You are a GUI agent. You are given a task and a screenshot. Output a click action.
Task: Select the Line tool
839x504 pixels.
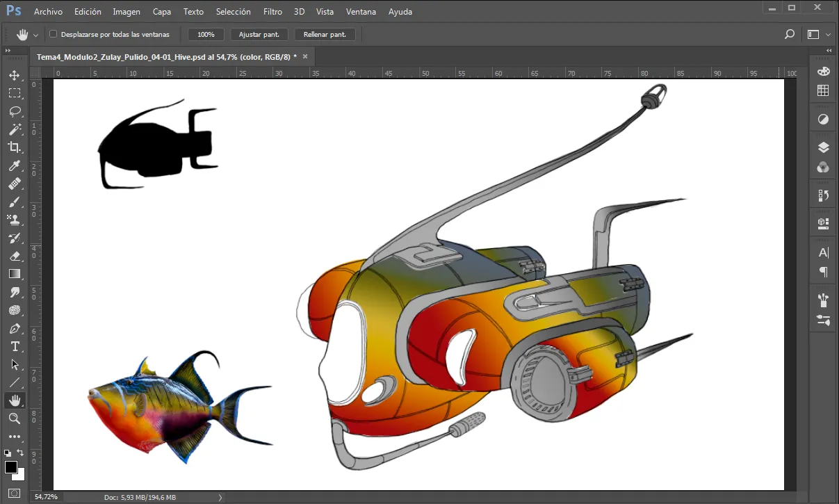15,382
